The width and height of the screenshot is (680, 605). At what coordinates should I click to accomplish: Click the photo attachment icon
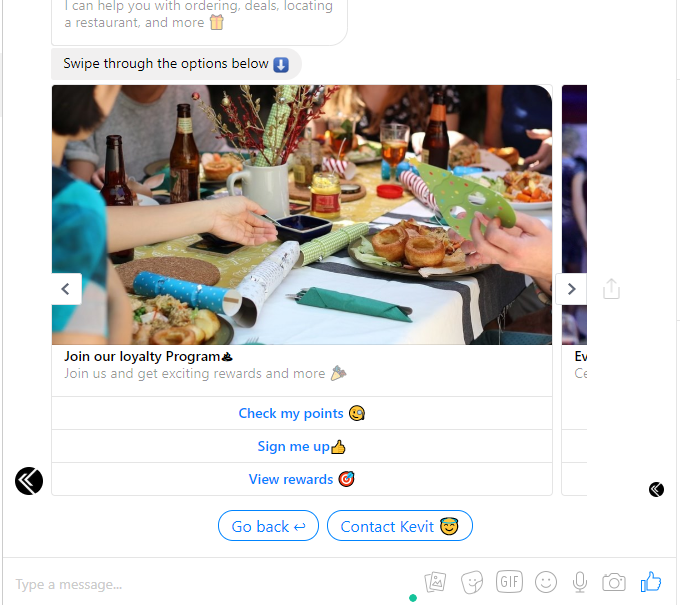coord(435,582)
